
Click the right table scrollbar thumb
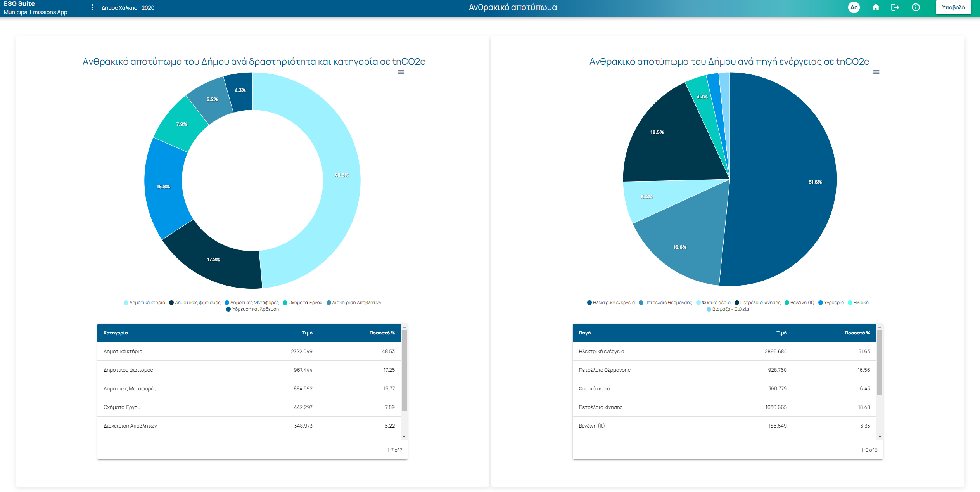tap(880, 362)
